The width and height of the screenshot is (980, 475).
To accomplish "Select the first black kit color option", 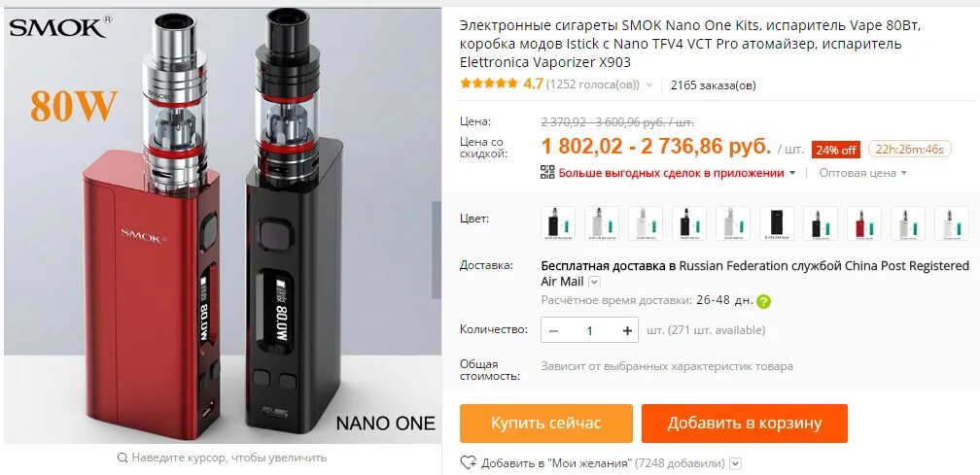I will [x=557, y=223].
